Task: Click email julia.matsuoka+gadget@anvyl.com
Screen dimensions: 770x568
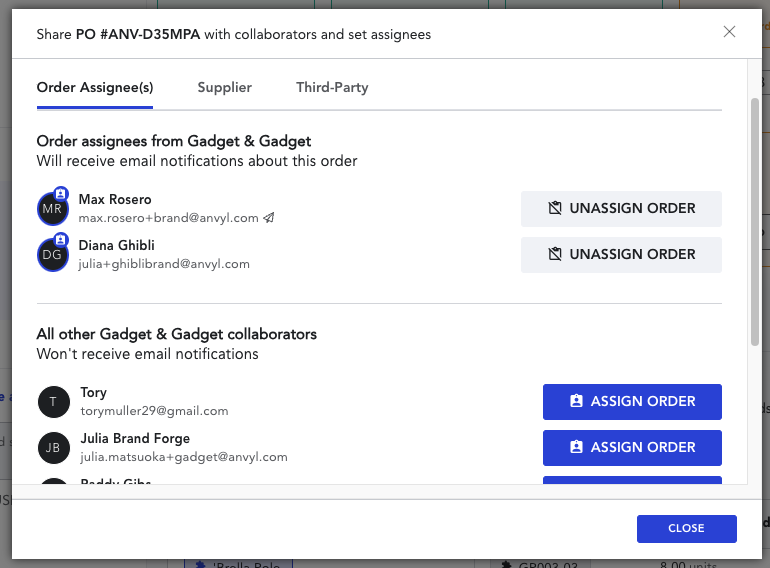Action: (184, 457)
